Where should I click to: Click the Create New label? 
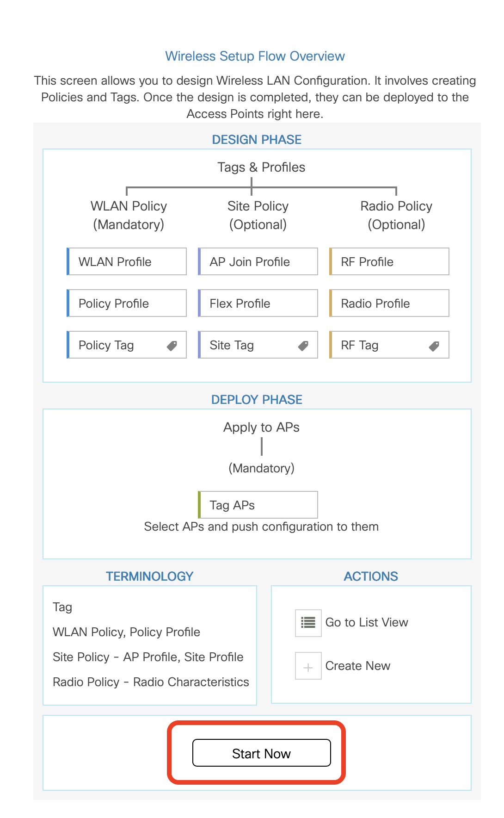(358, 666)
